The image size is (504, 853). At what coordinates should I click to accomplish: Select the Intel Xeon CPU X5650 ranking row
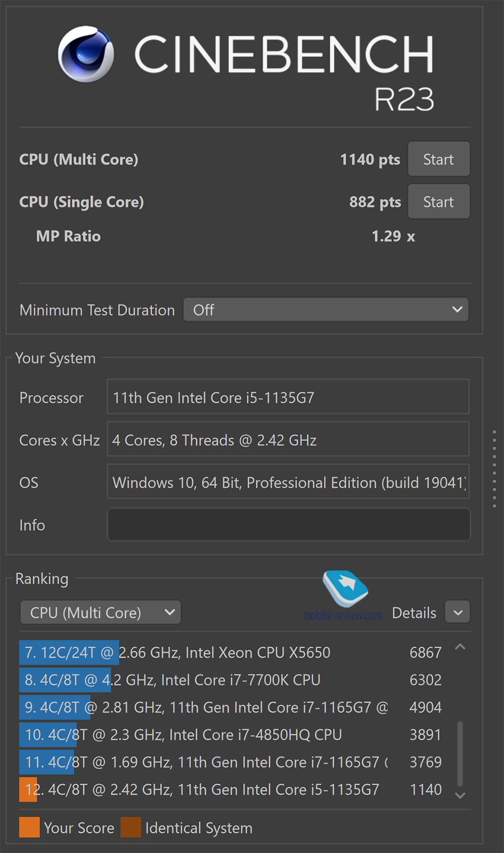232,653
